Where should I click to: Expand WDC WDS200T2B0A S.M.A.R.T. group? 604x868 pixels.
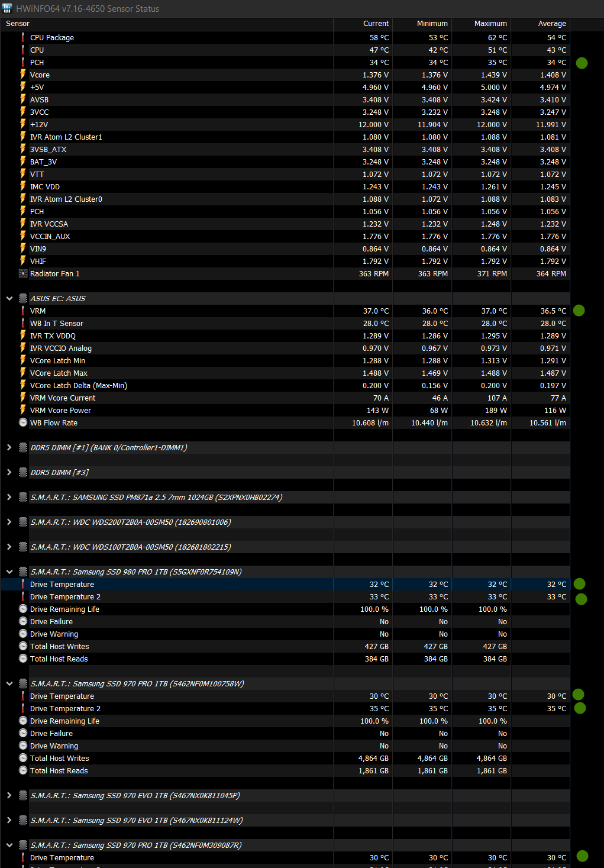click(x=9, y=522)
